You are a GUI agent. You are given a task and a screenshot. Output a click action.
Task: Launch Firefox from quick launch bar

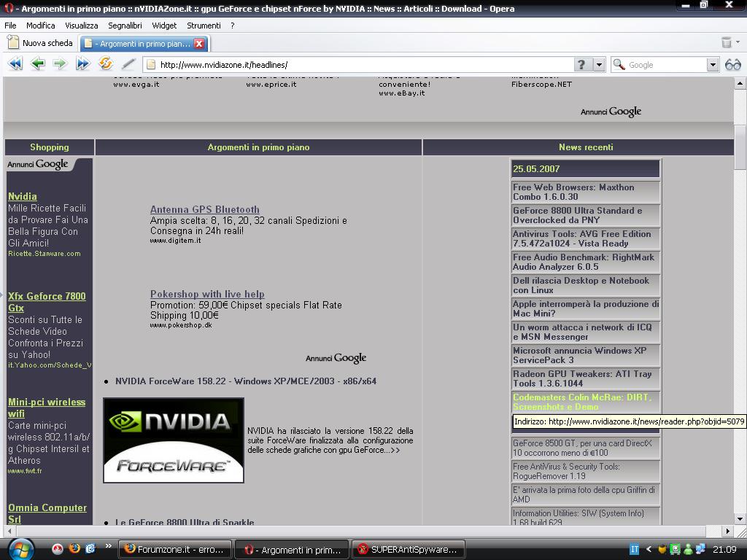click(x=74, y=548)
